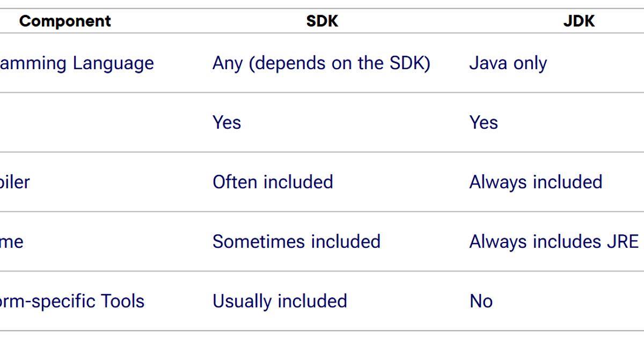
Task: Click the Platform-specific Tools row label
Action: coord(72,301)
